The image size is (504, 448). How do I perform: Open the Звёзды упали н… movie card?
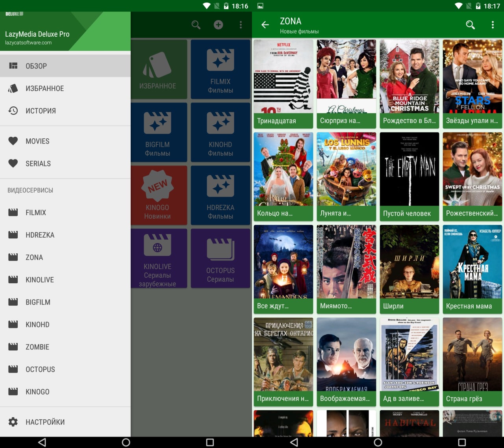[x=472, y=84]
